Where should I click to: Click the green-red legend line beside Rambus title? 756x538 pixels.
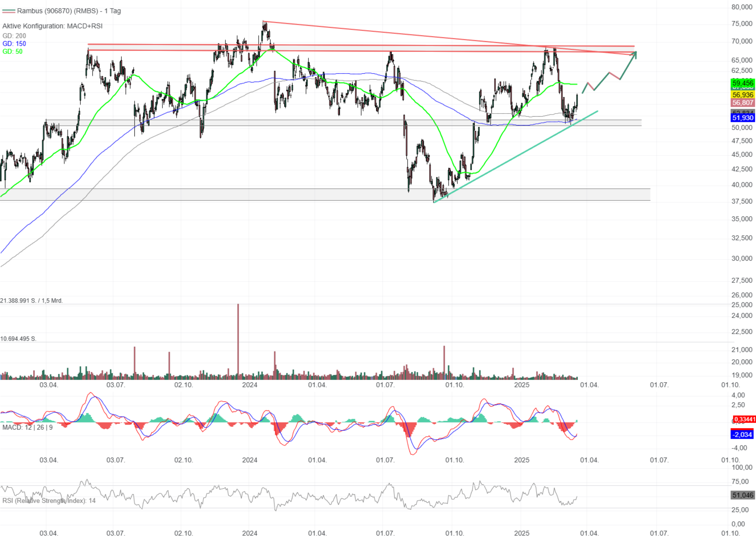pyautogui.click(x=9, y=11)
